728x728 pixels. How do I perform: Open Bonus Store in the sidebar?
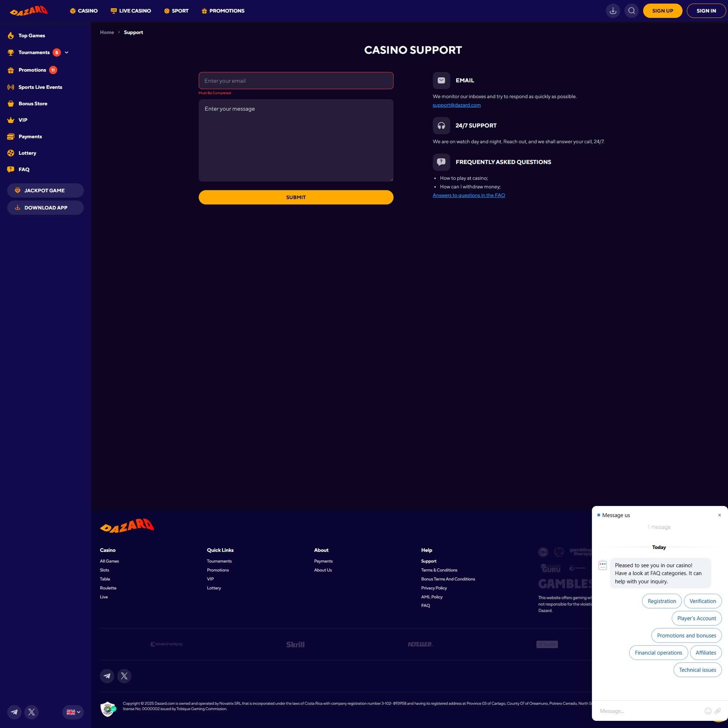tap(33, 104)
